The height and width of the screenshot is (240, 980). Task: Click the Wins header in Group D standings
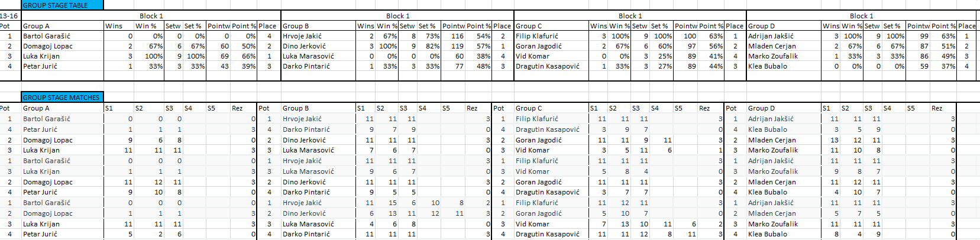831,26
